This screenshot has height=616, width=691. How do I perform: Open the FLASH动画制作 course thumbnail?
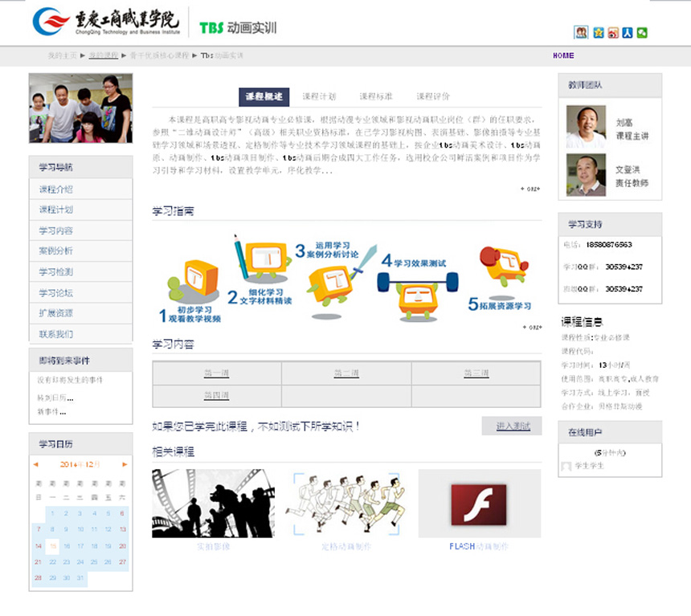479,504
